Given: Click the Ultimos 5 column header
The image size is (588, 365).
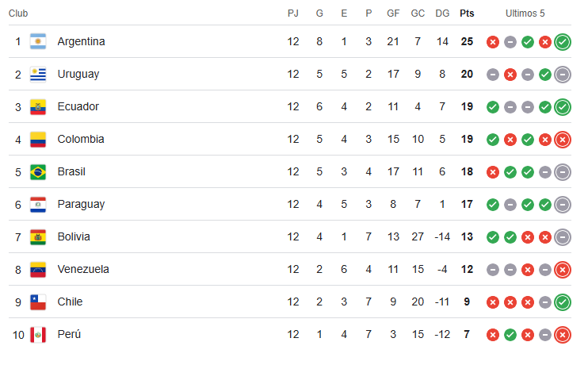Looking at the screenshot, I should click(x=525, y=13).
